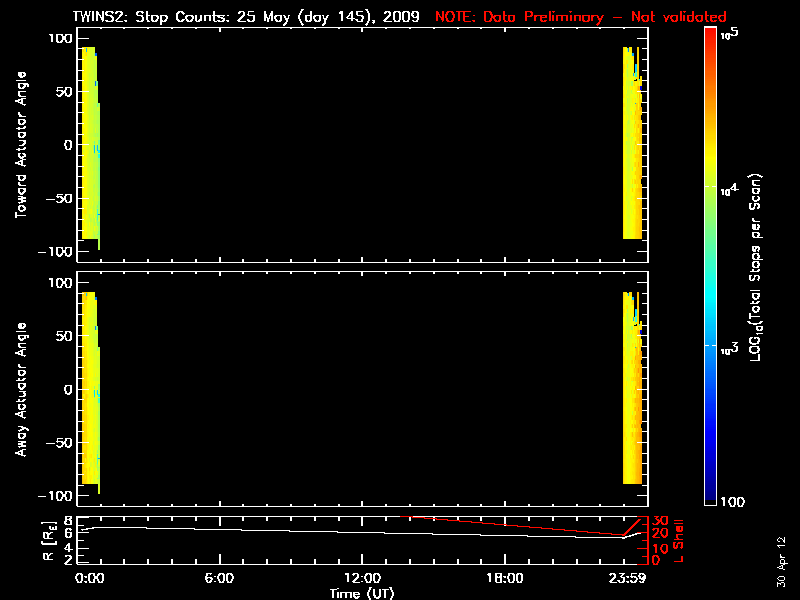Click the 'R [RE]' axis label
The height and width of the screenshot is (600, 800).
[x=49, y=541]
